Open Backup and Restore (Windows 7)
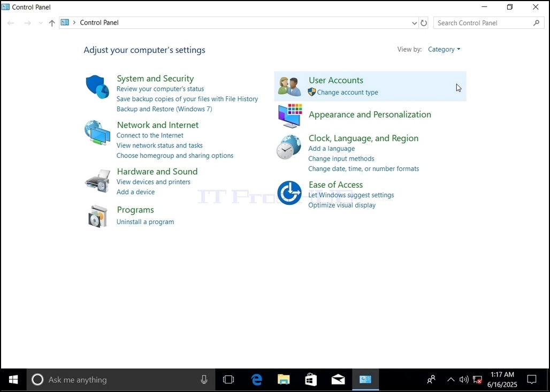 164,109
